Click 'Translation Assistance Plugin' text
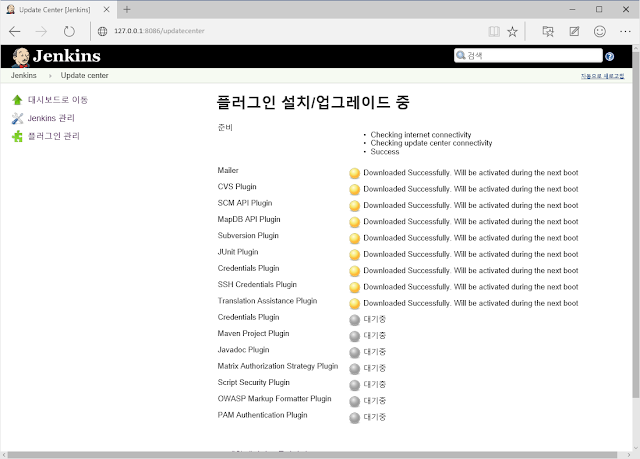This screenshot has width=640, height=459. pos(267,301)
